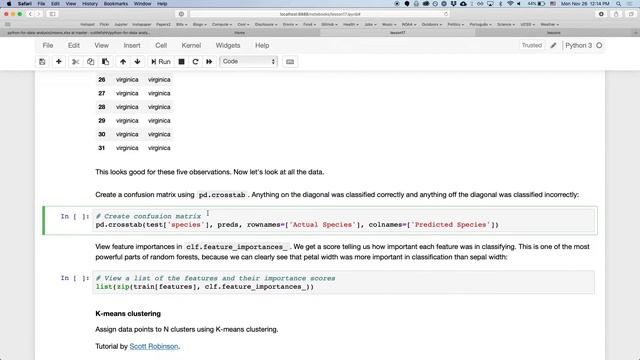Click the Python 3 kernel name
The width and height of the screenshot is (640, 360).
(578, 45)
